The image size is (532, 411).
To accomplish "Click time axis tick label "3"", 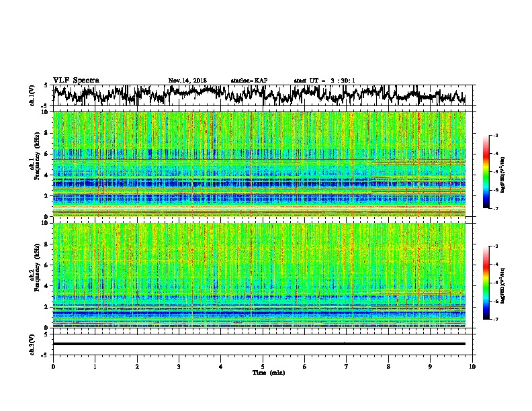I will point(179,367).
